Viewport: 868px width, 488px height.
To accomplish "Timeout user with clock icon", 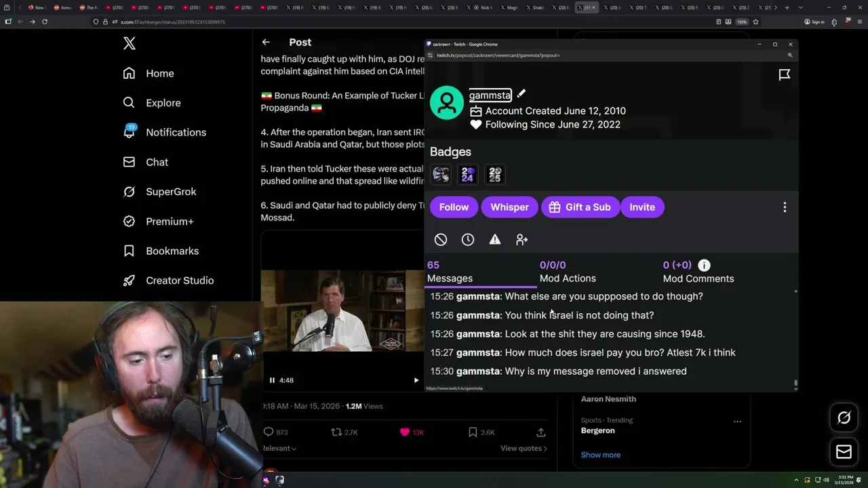I will point(468,239).
